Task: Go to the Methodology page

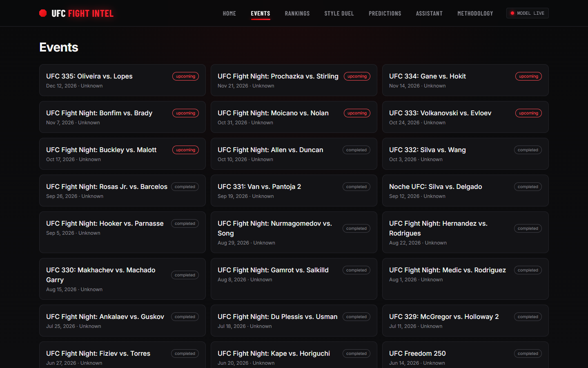Action: (x=475, y=13)
